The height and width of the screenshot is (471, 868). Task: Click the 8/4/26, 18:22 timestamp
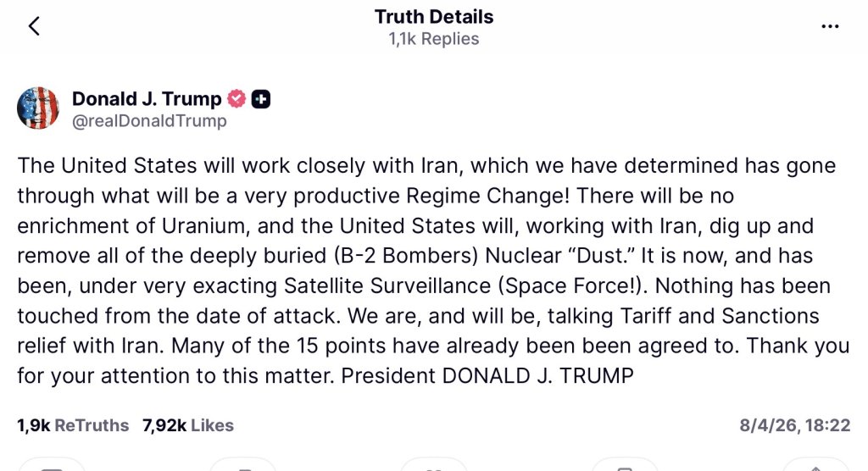tap(794, 425)
